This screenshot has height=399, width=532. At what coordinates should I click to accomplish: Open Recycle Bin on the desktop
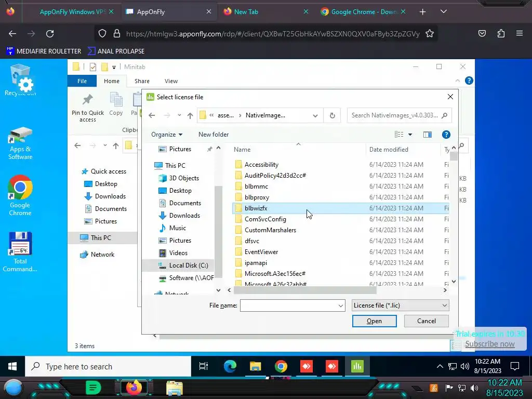click(x=20, y=81)
